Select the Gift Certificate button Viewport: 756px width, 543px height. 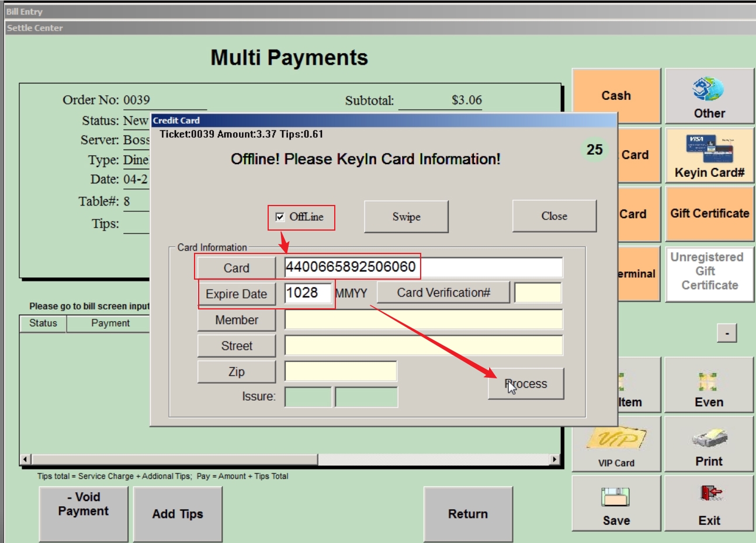(x=709, y=214)
